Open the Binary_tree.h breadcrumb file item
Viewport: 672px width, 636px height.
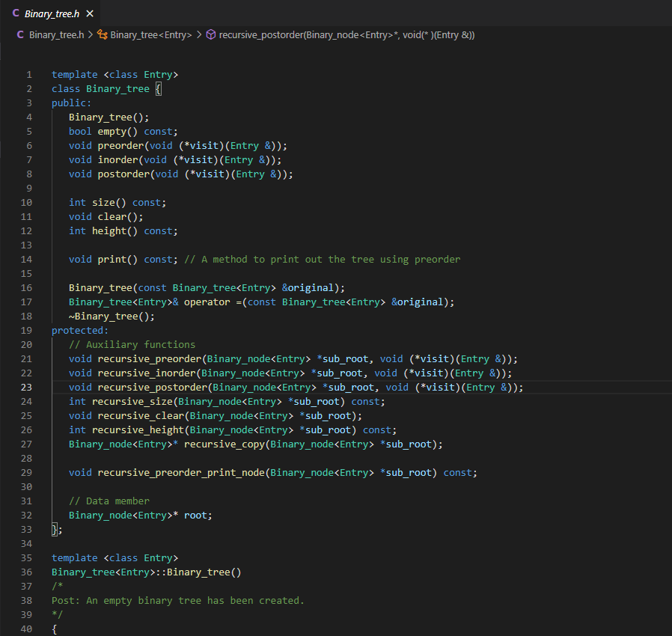coord(55,34)
